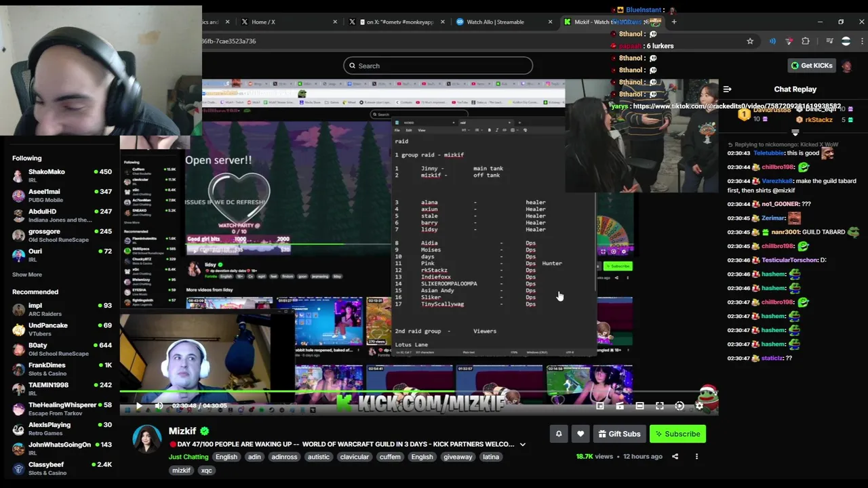Open the browser three-dot menu
The height and width of the screenshot is (488, 868).
[x=862, y=41]
